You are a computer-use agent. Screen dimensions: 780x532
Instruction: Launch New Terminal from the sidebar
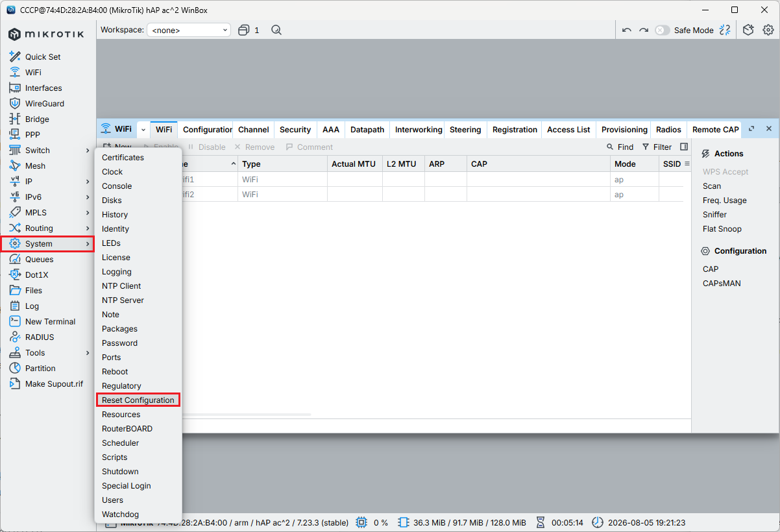[x=50, y=322]
